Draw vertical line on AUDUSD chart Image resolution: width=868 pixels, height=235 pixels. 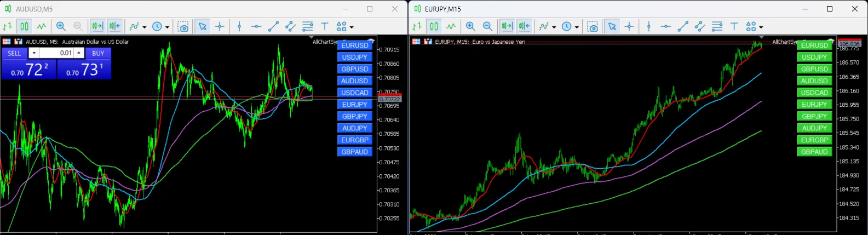239,26
